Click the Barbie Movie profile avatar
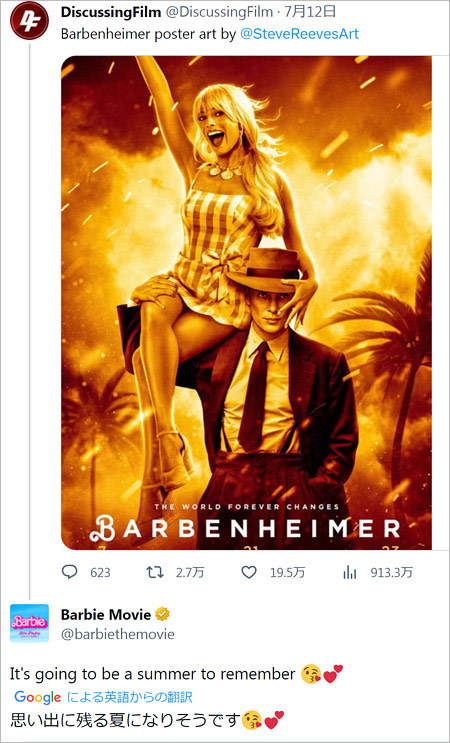Image resolution: width=450 pixels, height=743 pixels. [x=29, y=623]
